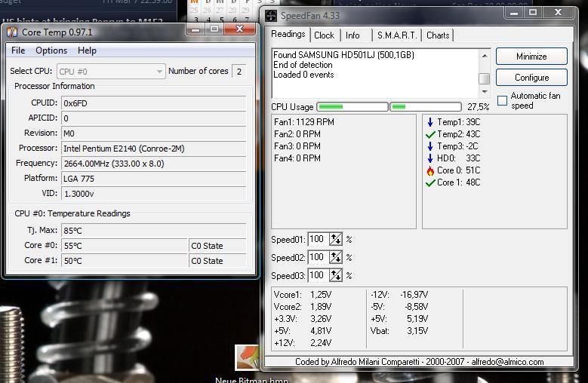Screen dimensions: 588x383
Task: Click the Found SAMSUNG HD501LJ log line
Action: coord(343,55)
